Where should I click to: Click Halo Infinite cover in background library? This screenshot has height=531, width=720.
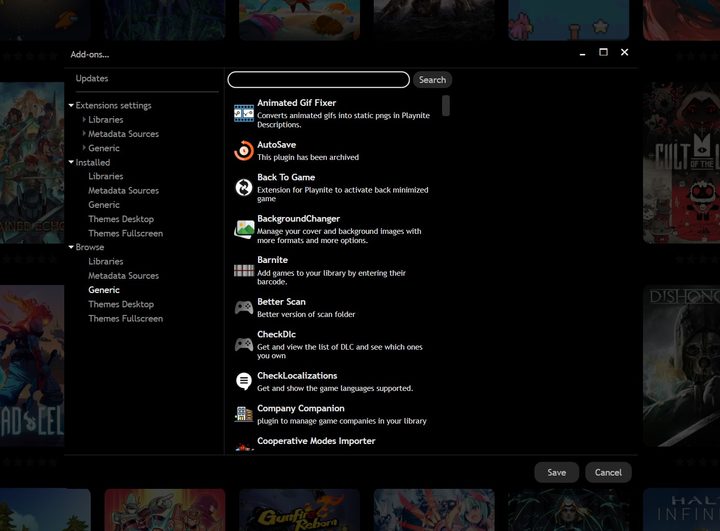coord(681,510)
